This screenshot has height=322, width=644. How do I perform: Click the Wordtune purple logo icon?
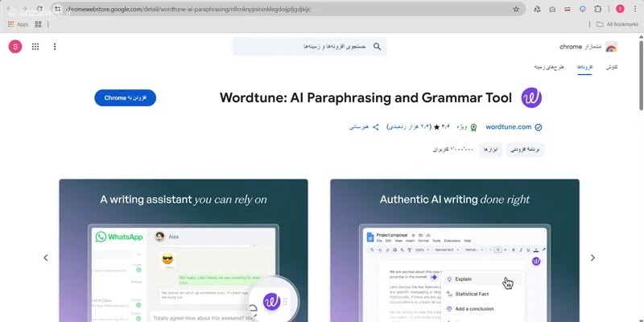pos(531,97)
